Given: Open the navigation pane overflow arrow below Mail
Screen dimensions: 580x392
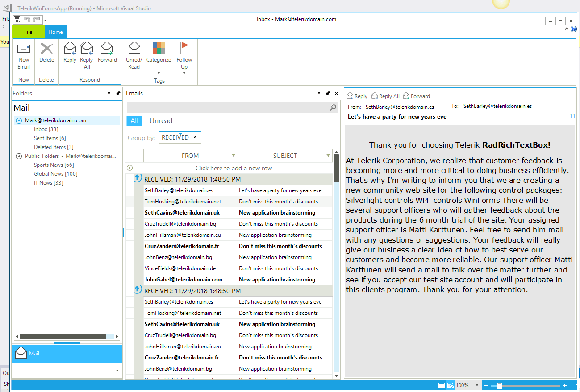Looking at the screenshot, I should pyautogui.click(x=117, y=371).
